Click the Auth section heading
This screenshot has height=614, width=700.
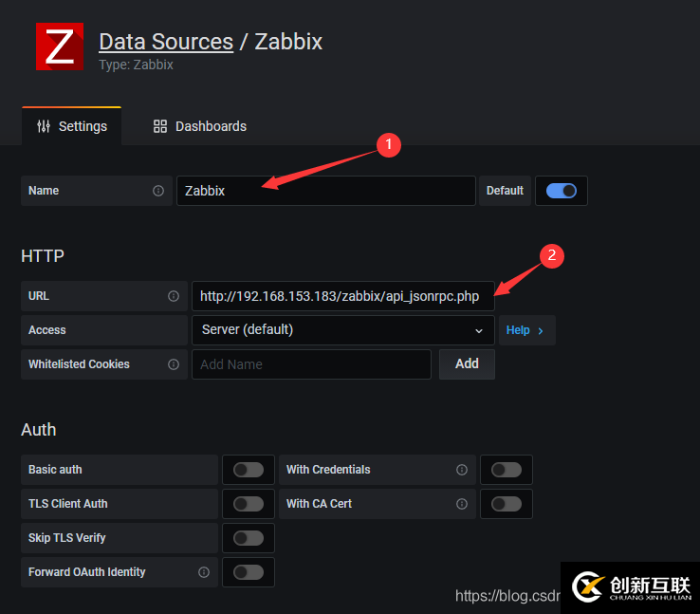click(38, 430)
